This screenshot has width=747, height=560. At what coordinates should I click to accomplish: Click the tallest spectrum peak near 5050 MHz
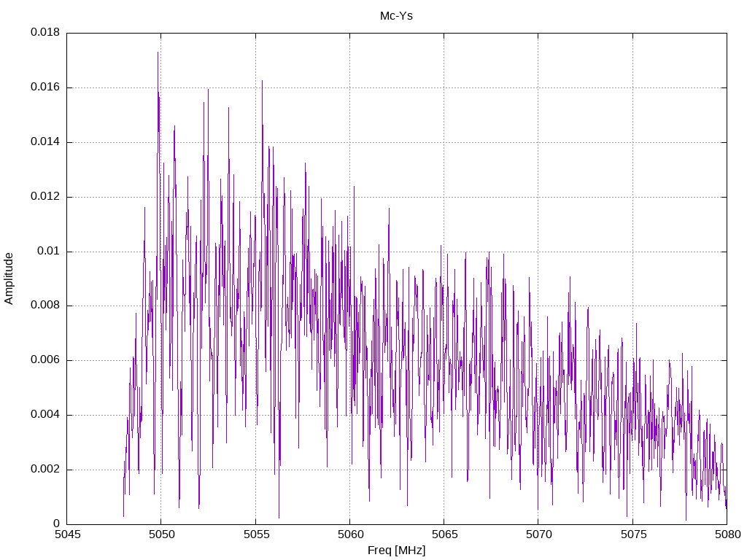point(158,53)
